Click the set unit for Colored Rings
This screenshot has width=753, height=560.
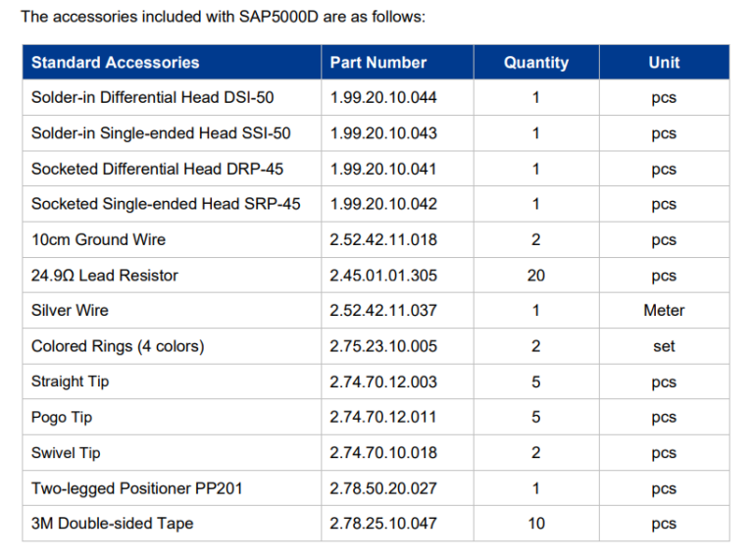(x=664, y=346)
